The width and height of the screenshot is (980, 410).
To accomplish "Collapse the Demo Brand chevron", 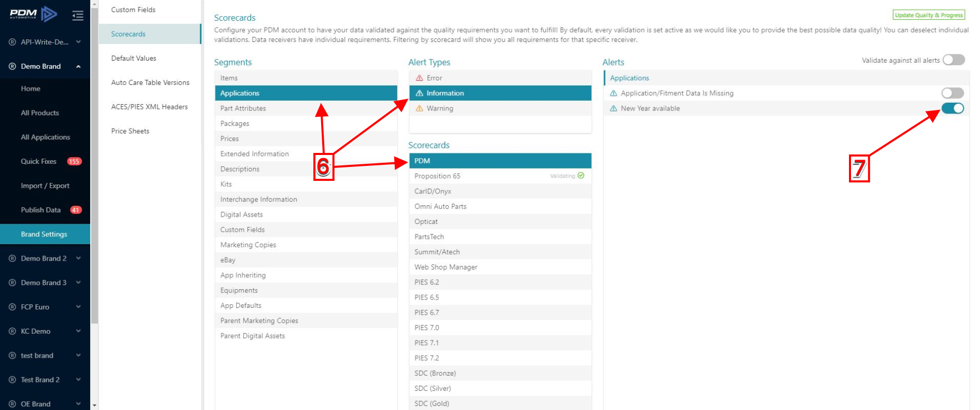I will tap(78, 66).
